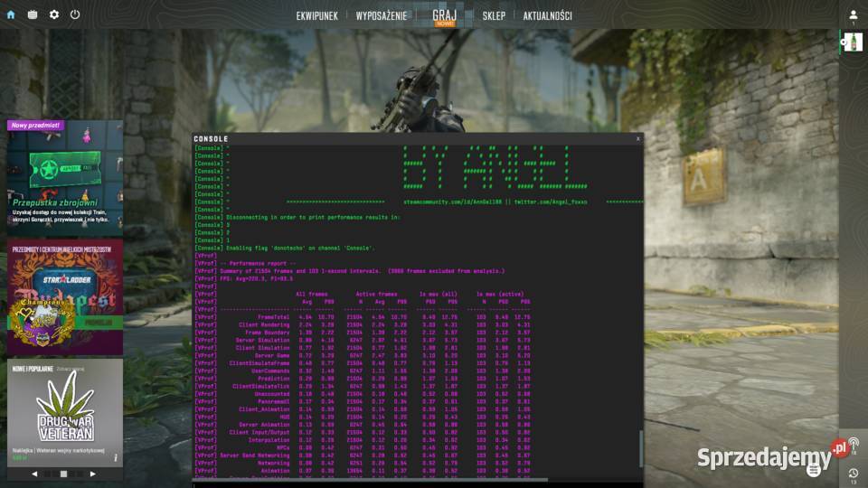Image resolution: width=868 pixels, height=488 pixels.
Task: Select the highlighted carousel page indicator
Action: tap(63, 474)
